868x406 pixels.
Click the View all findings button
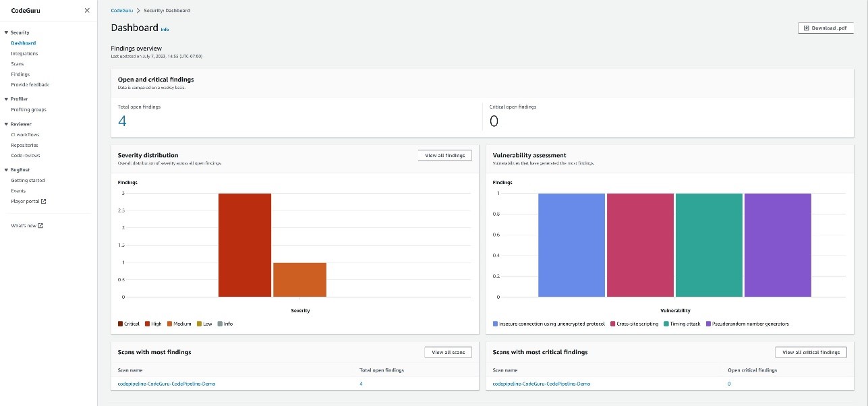pyautogui.click(x=444, y=155)
